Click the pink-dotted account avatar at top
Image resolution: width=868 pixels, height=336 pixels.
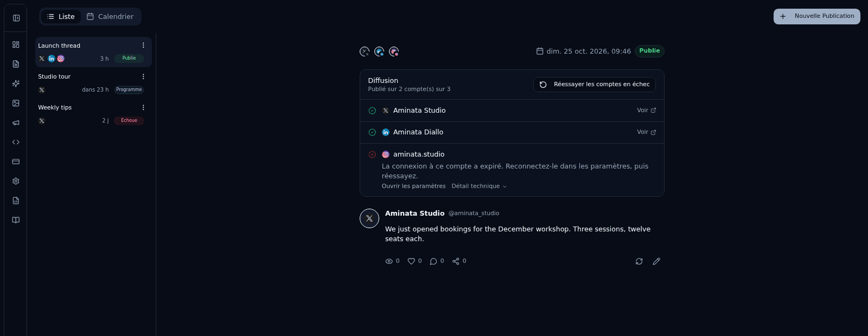point(394,51)
